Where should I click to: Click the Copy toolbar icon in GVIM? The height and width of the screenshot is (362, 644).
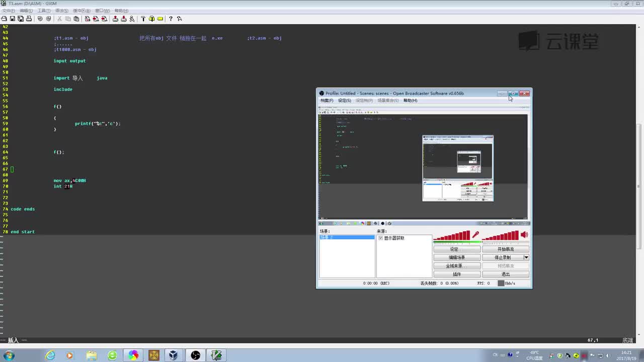click(x=68, y=19)
